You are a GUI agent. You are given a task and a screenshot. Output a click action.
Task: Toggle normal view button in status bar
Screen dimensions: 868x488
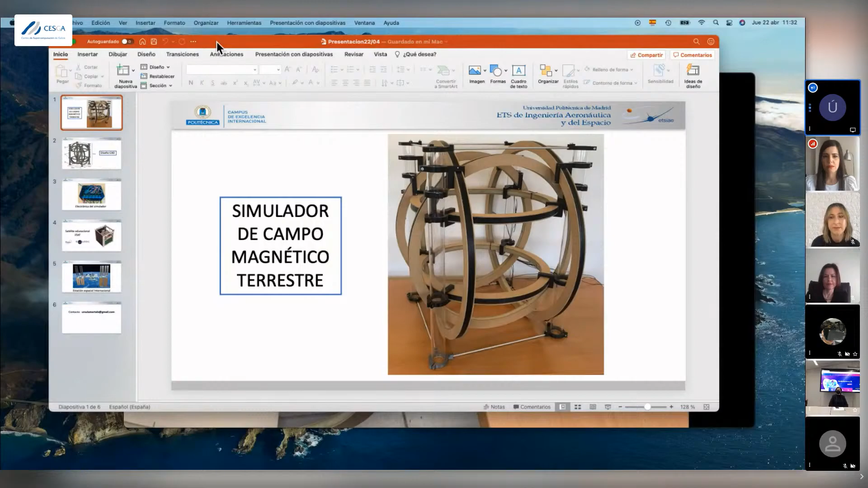[x=563, y=407]
